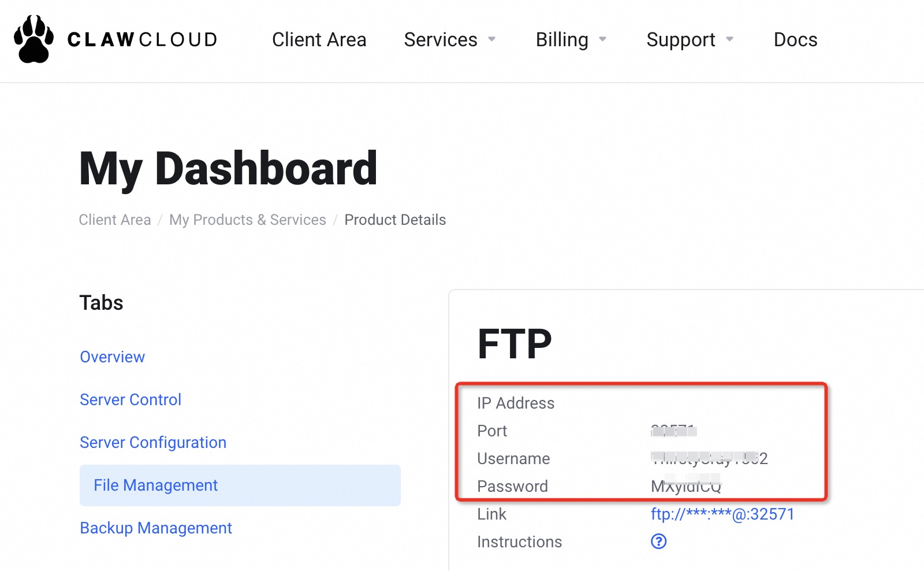Click the My Products & Services breadcrumb
The width and height of the screenshot is (924, 571).
(247, 220)
